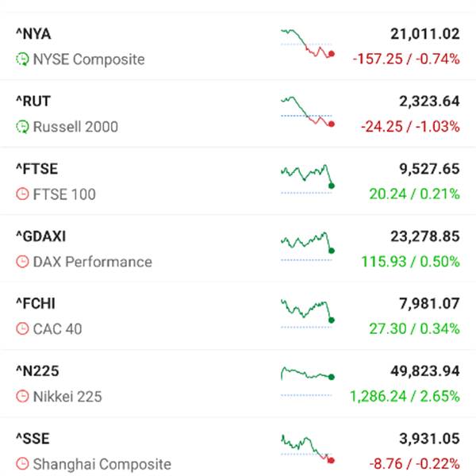
Task: Select the ^SSE ticker symbol
Action: click(33, 439)
